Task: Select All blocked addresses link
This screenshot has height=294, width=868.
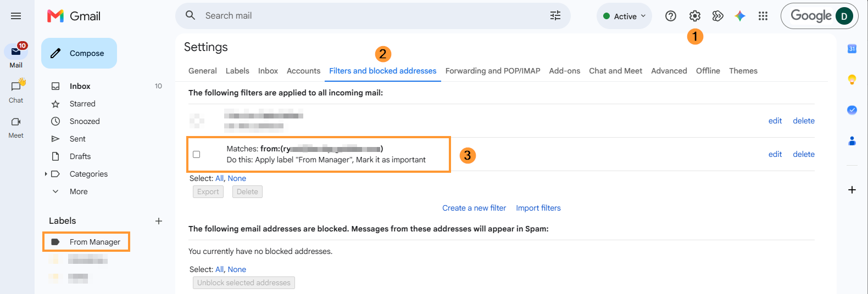Action: [x=219, y=269]
